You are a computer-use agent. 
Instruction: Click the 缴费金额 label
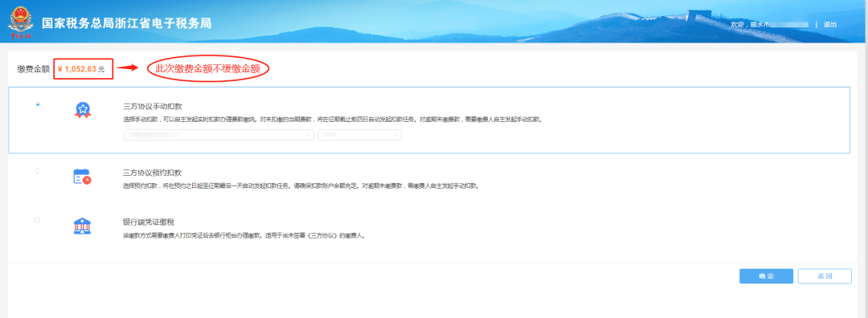pos(33,69)
